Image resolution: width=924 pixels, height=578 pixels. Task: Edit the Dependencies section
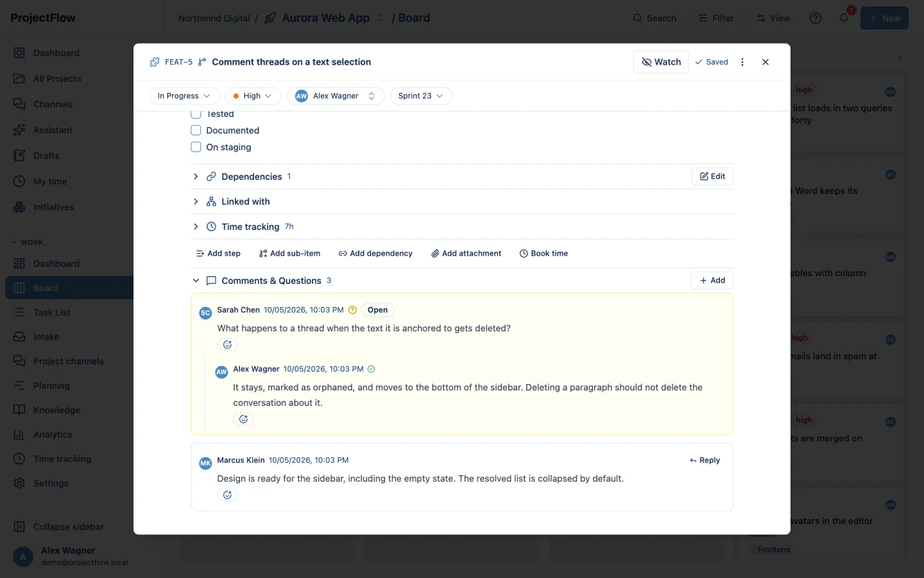point(712,177)
